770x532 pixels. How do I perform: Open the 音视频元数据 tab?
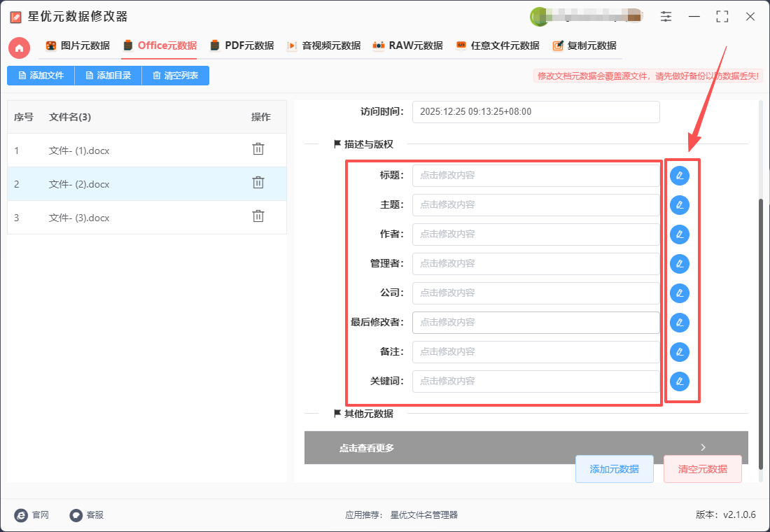pos(323,45)
